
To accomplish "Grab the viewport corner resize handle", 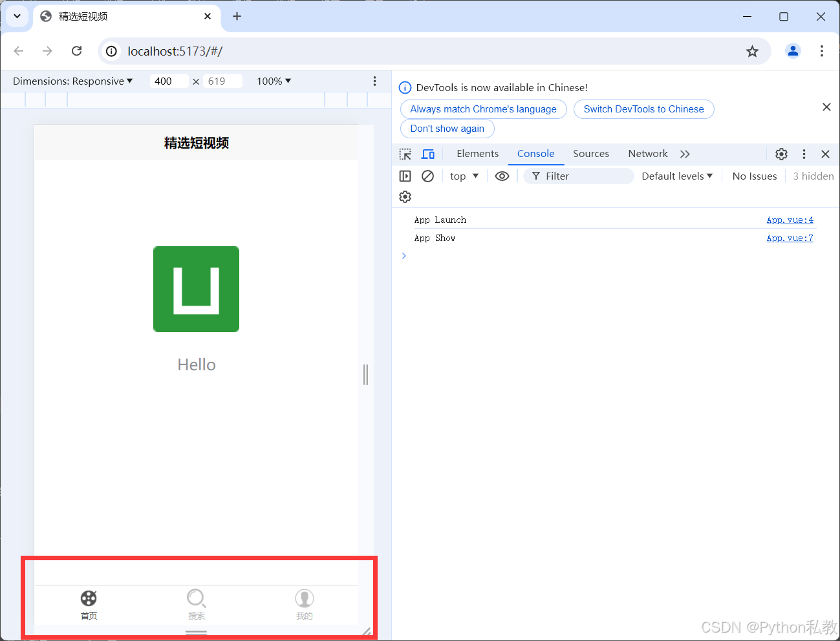I will [366, 632].
